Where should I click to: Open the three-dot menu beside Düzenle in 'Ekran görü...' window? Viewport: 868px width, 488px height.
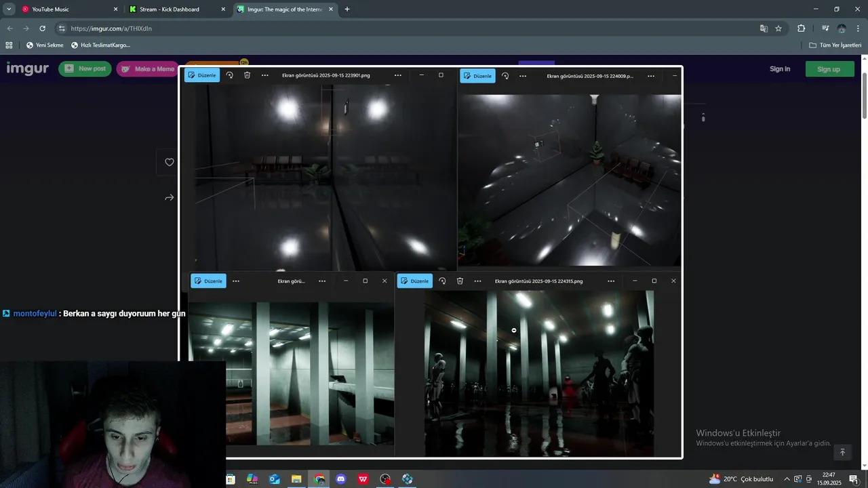(236, 281)
